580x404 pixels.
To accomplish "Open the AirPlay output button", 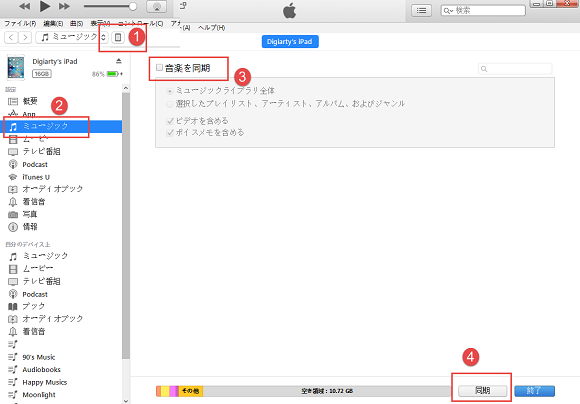I will 156,6.
